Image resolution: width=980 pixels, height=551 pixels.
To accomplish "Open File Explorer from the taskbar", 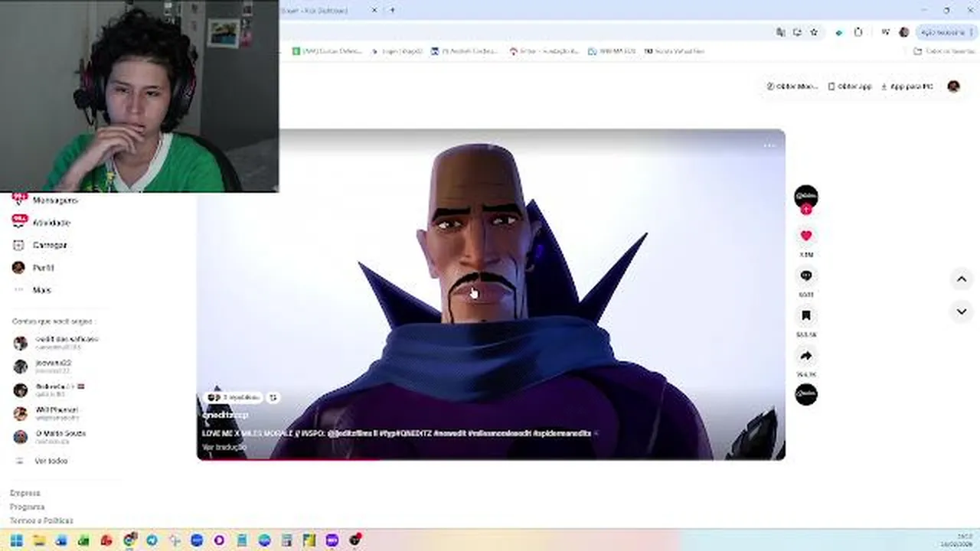I will [x=39, y=540].
